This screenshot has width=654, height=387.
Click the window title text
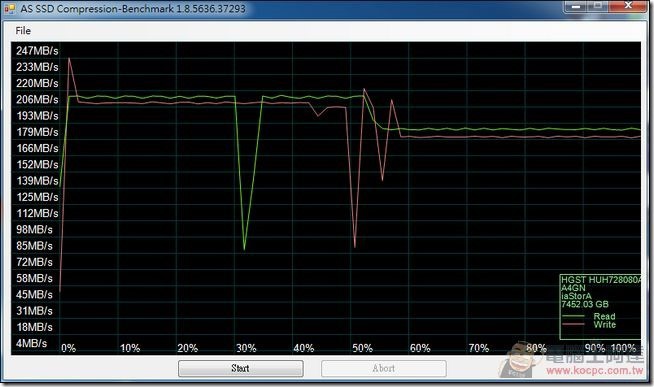pos(133,8)
